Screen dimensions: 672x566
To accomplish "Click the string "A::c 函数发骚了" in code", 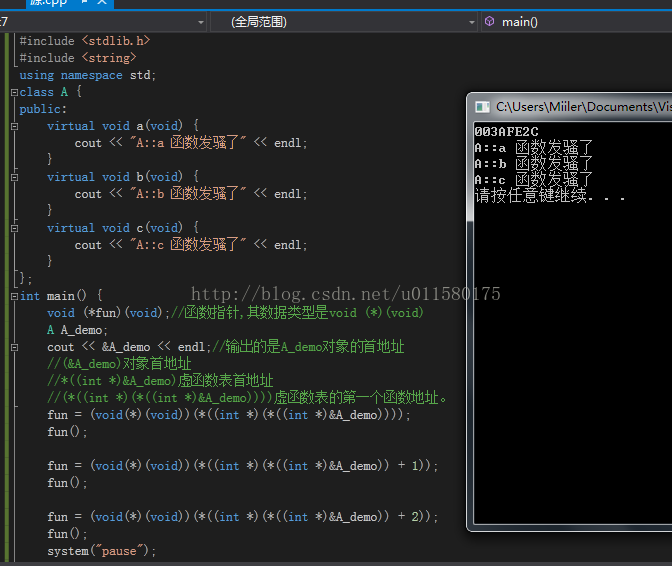I will click(x=188, y=245).
